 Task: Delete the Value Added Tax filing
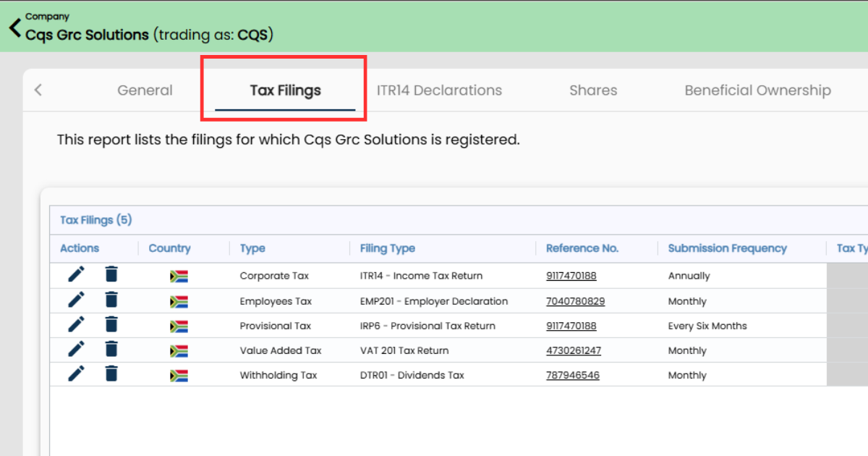pos(111,349)
